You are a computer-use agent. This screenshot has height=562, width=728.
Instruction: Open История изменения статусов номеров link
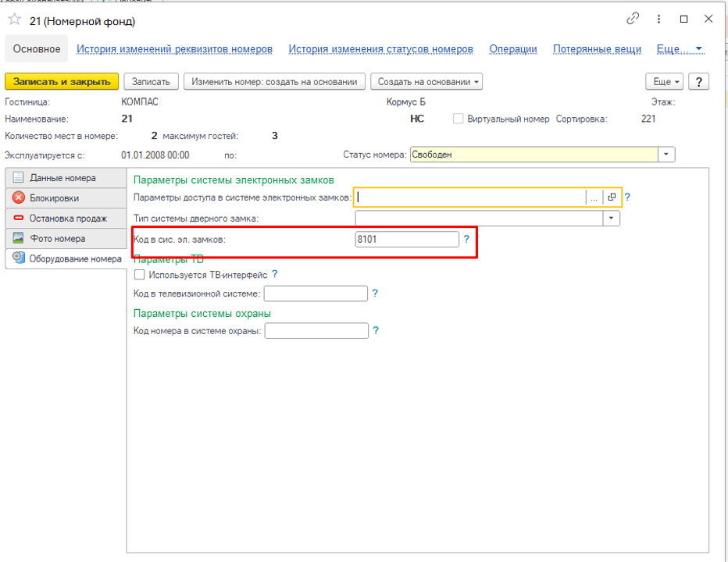click(x=380, y=48)
